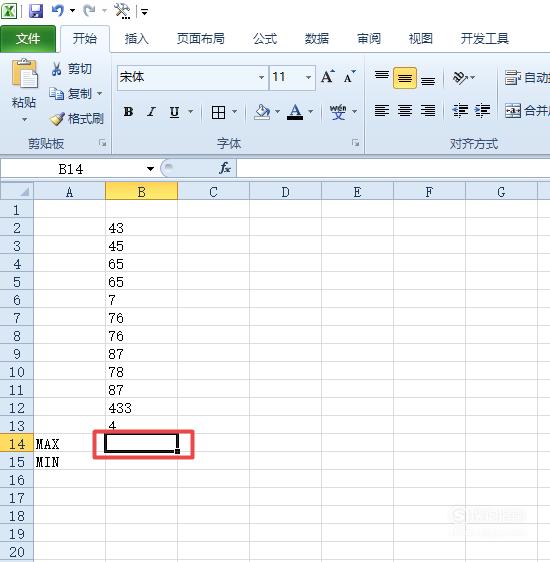Expand phonetic guide dropdown arrow

pos(354,112)
